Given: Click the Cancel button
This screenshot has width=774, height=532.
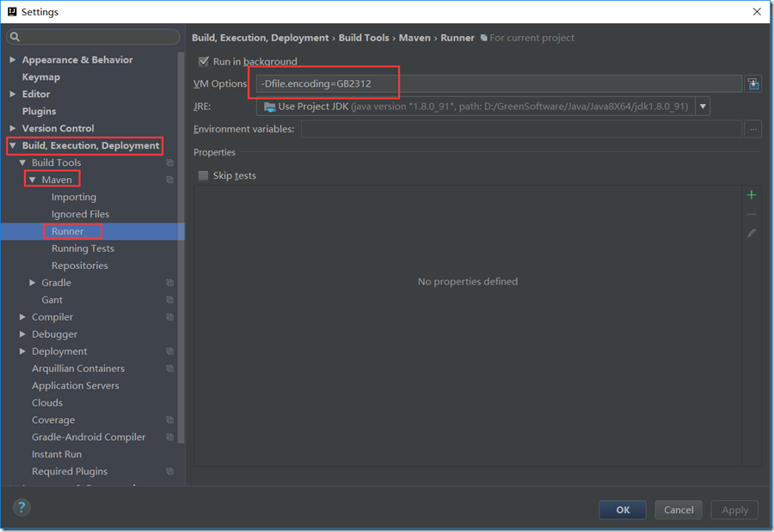Looking at the screenshot, I should pos(679,510).
